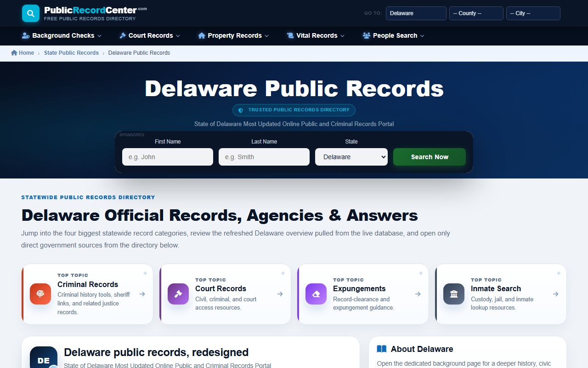Open the State select in search form
The height and width of the screenshot is (368, 588).
point(351,157)
